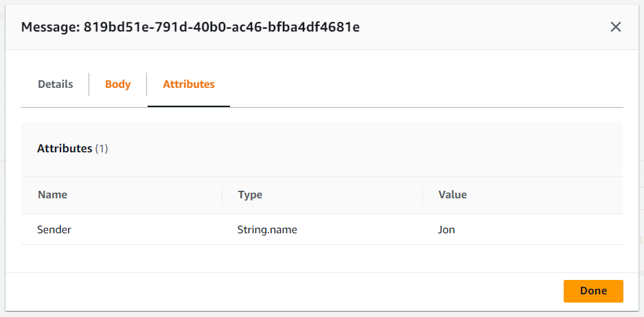The width and height of the screenshot is (644, 317).
Task: Click the Value column header
Action: (x=452, y=195)
